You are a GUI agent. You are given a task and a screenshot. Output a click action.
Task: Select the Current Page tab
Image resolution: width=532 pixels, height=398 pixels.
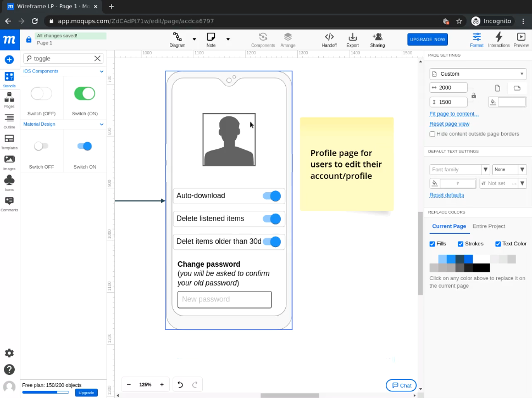(448, 226)
